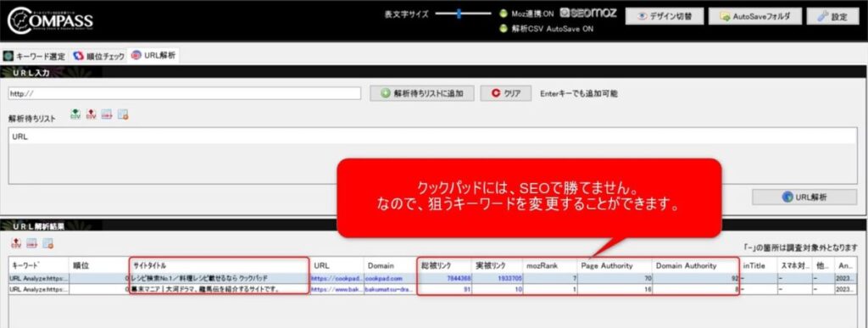Click the 実被リンク column header
The width and height of the screenshot is (868, 328).
coord(498,265)
